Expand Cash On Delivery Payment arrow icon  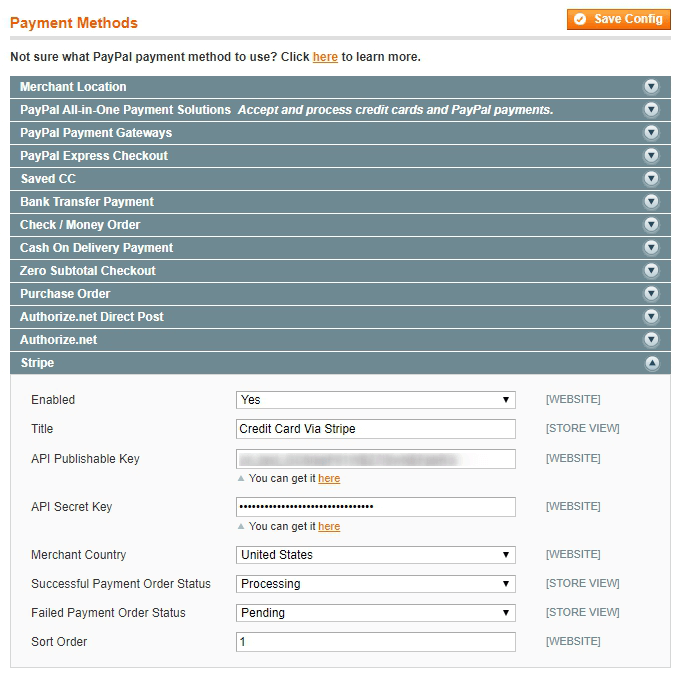click(652, 248)
